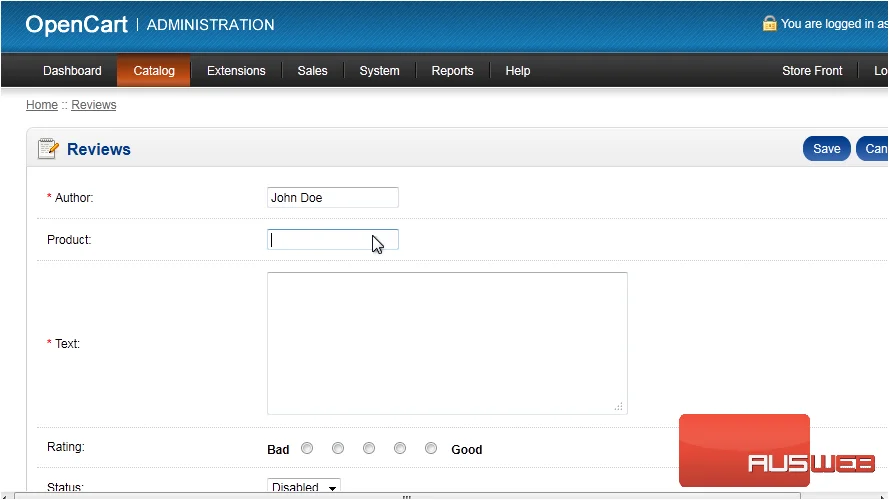The height and width of the screenshot is (500, 889).
Task: Go to Store Front
Action: point(812,71)
